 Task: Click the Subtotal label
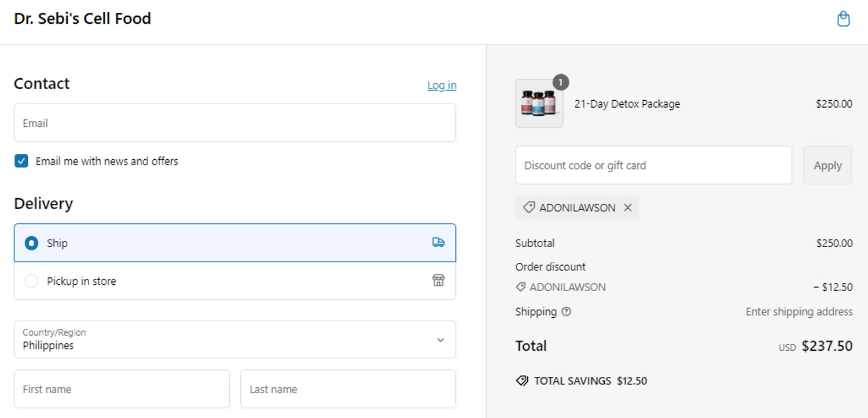click(x=535, y=243)
